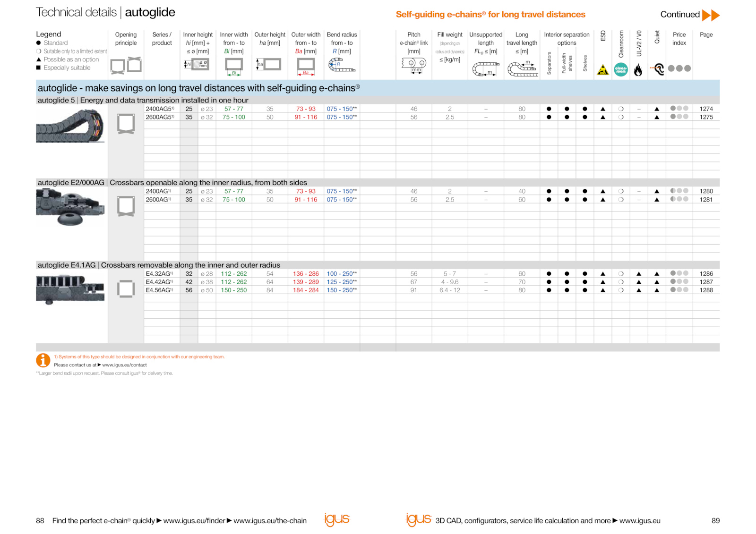Click the Inner width Bi diagram icon
Viewport: 756px width, 534px height.
pos(234,67)
